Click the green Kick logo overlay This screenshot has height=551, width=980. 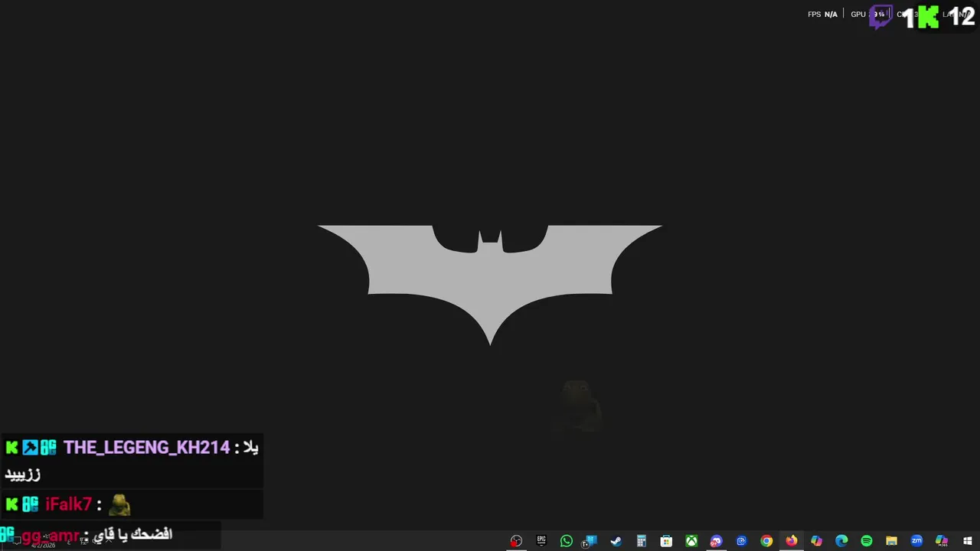928,17
